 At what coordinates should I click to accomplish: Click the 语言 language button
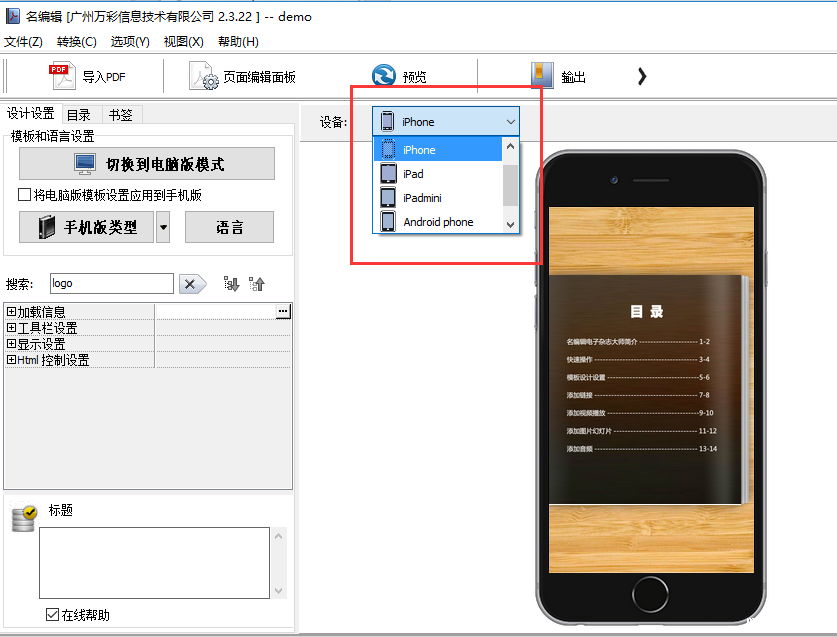[x=229, y=227]
